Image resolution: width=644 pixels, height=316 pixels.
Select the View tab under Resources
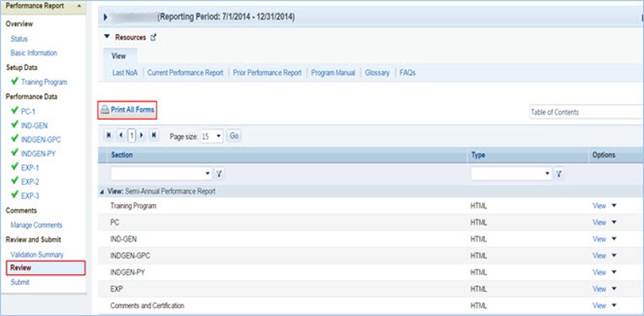pyautogui.click(x=119, y=56)
